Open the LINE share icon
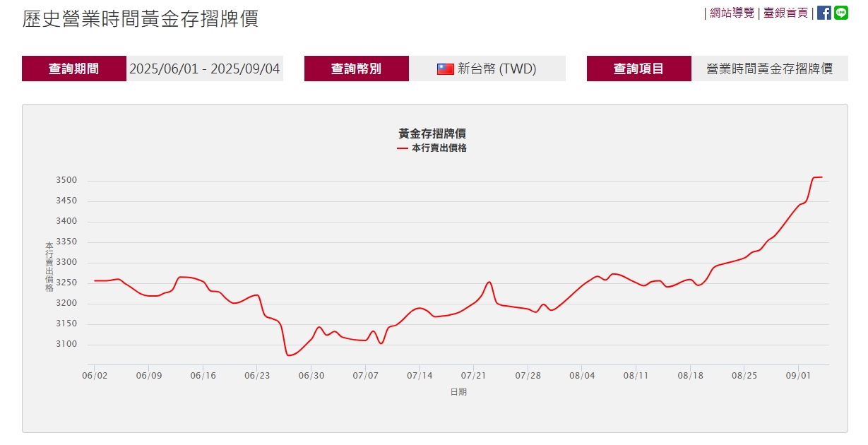Viewport: 868px width, 445px height. pos(840,12)
